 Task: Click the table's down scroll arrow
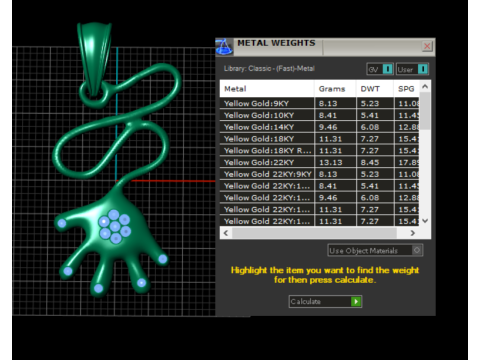425,221
